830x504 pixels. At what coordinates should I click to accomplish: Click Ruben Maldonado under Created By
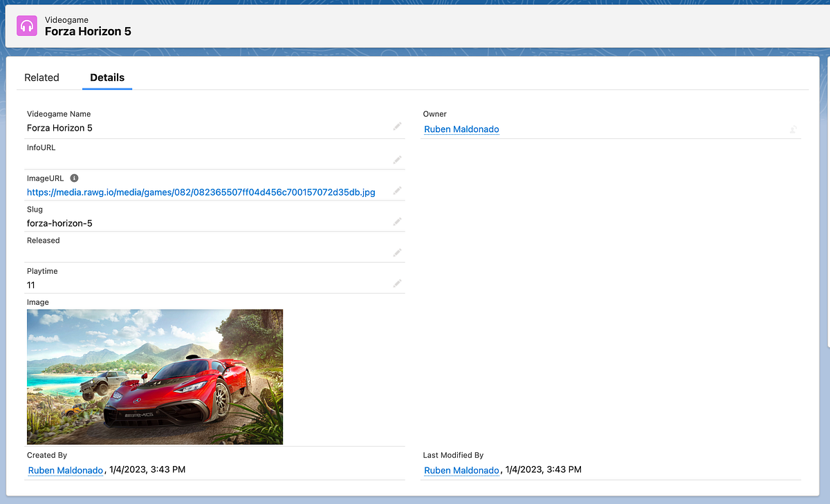point(66,470)
